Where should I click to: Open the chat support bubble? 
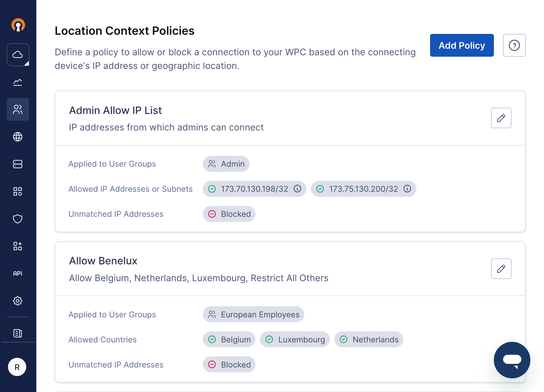pyautogui.click(x=512, y=360)
